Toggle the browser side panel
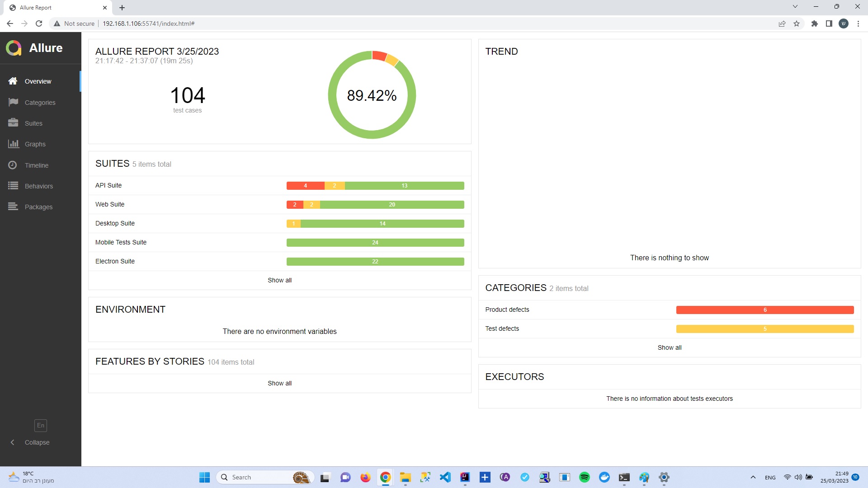868x488 pixels. tap(829, 23)
